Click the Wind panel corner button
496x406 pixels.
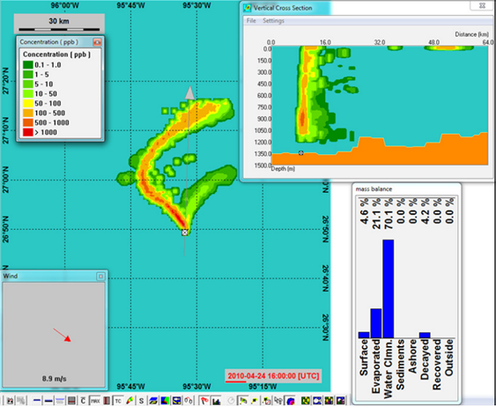pos(101,276)
